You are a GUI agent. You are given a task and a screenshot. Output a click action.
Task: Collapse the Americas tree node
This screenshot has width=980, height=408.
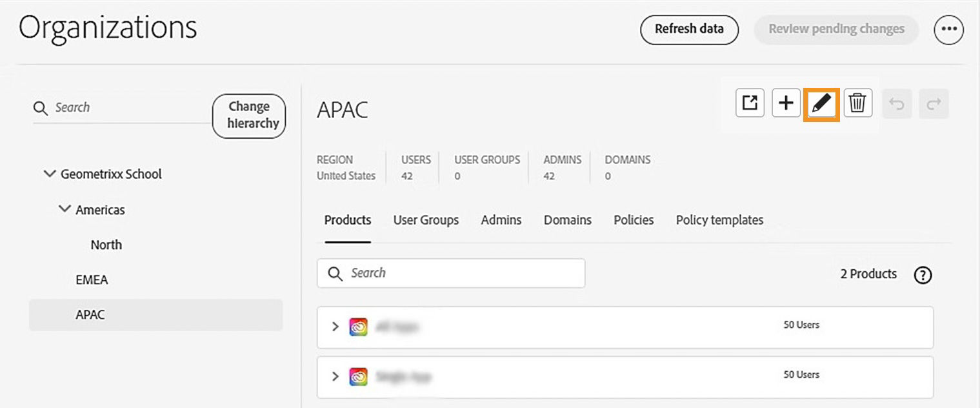pos(65,209)
